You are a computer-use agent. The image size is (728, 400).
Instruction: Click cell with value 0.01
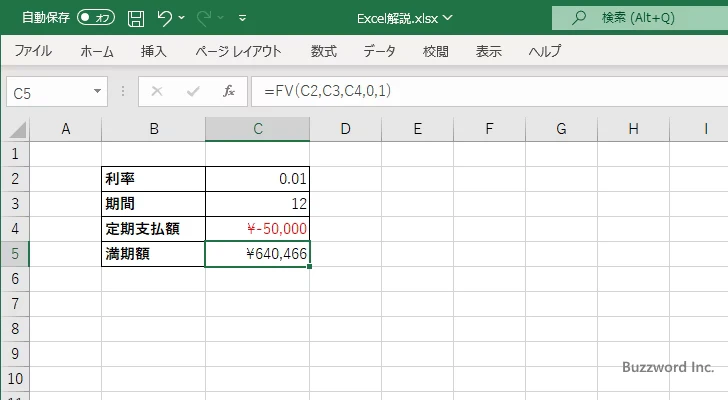pyautogui.click(x=258, y=179)
